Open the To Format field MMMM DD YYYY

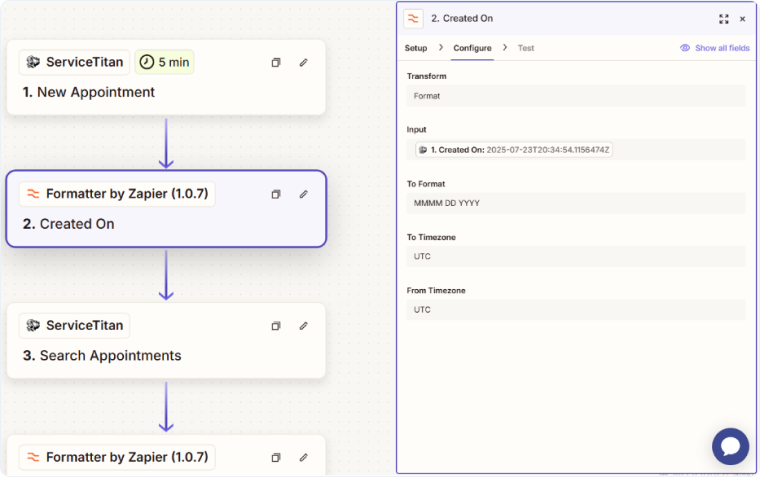[x=576, y=203]
